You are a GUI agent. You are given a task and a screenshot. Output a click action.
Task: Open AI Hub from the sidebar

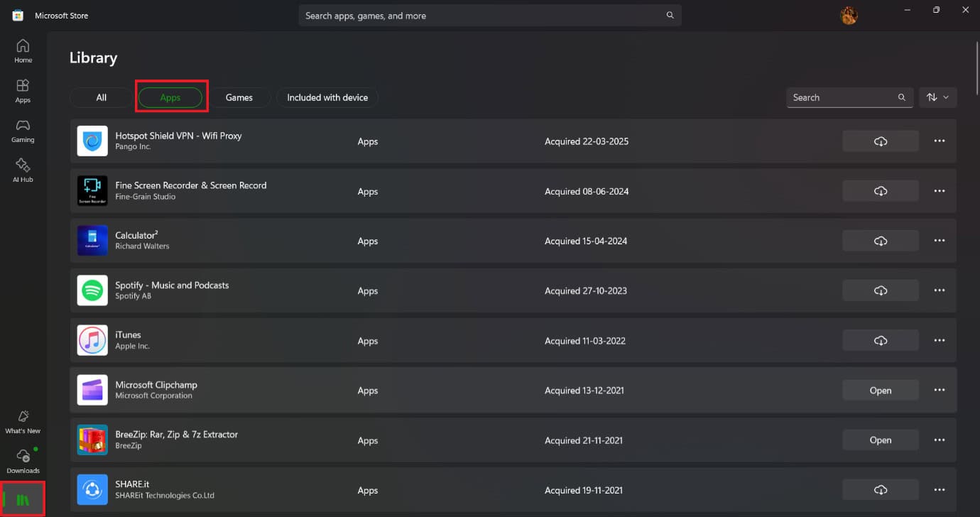(x=23, y=170)
